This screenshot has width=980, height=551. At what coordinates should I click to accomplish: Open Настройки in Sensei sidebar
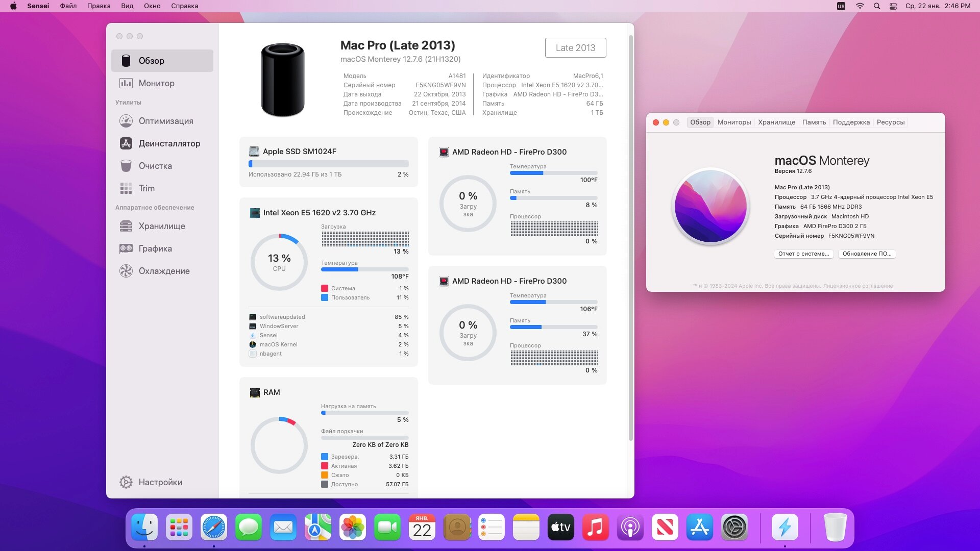pos(162,482)
